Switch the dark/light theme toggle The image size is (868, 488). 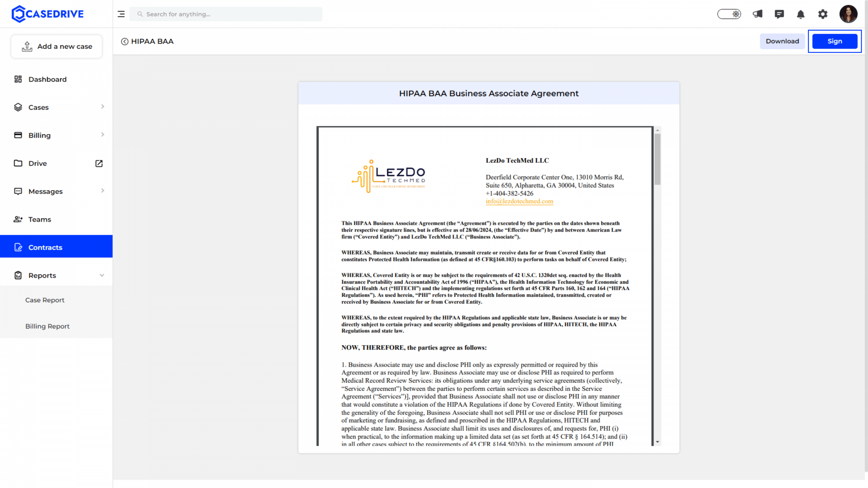pos(729,14)
